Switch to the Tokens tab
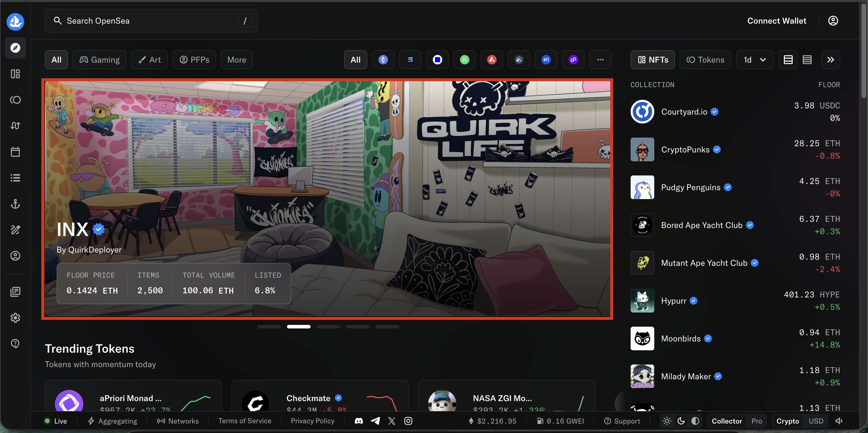The width and height of the screenshot is (868, 433). point(705,60)
